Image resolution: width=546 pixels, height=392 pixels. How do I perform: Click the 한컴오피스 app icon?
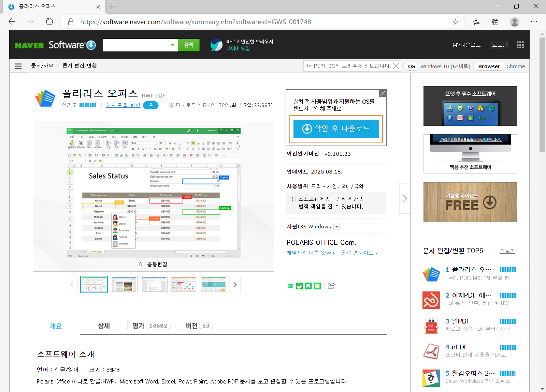coord(431,378)
